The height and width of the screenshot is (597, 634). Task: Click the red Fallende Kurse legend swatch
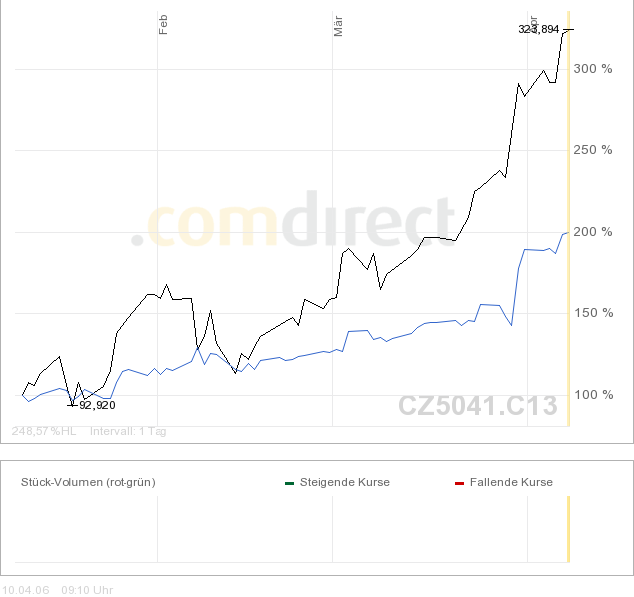459,483
